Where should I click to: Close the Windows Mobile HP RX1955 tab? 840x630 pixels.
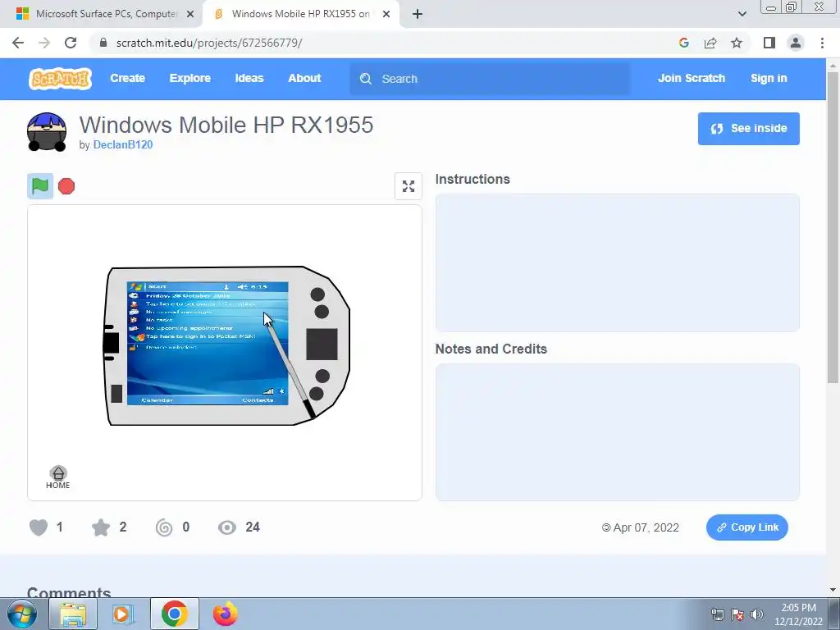[386, 15]
